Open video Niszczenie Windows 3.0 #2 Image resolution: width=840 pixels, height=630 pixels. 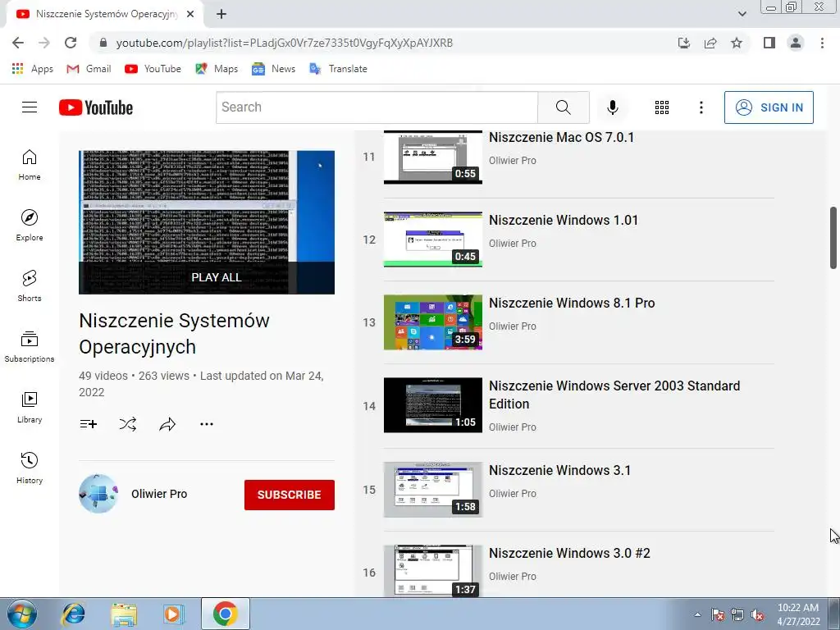click(569, 553)
